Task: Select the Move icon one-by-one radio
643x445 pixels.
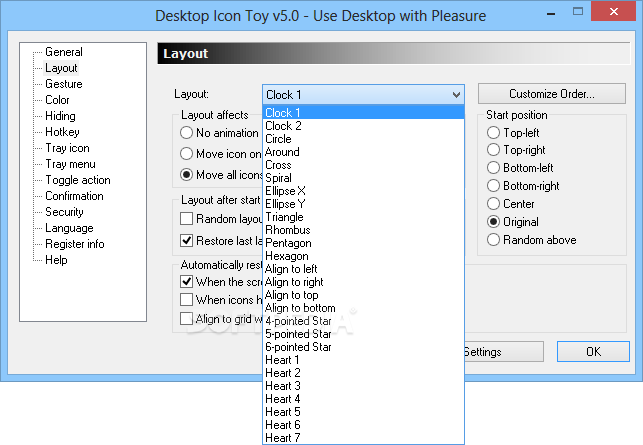Action: coord(187,154)
